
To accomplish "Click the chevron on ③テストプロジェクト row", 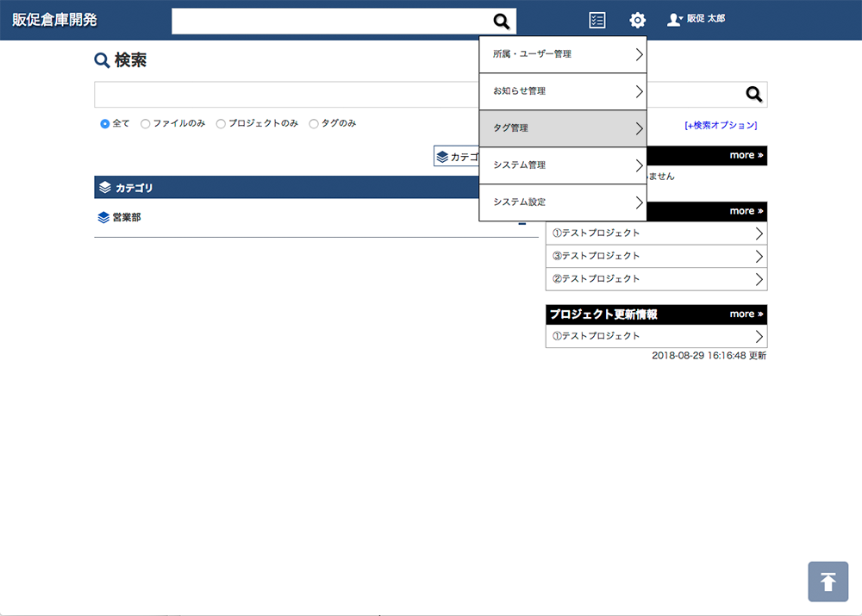I will [x=759, y=256].
